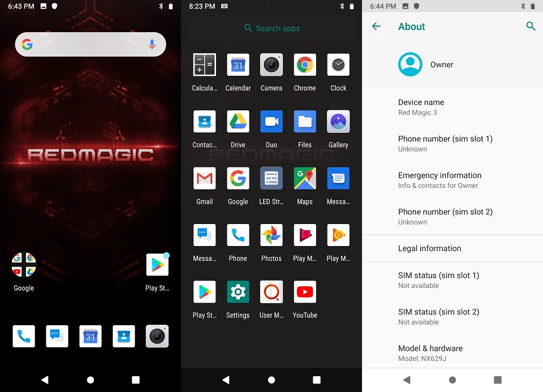Viewport: 543px width, 392px height.
Task: Open Phone number (sim slot 2)
Action: pyautogui.click(x=453, y=217)
